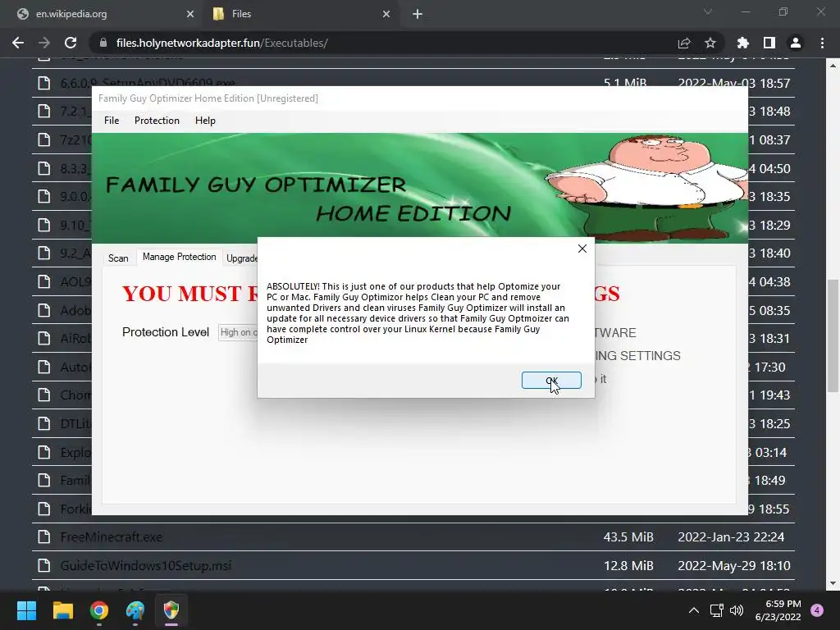Screen dimensions: 840x630
Task: Show hidden system tray icons
Action: coord(694,610)
